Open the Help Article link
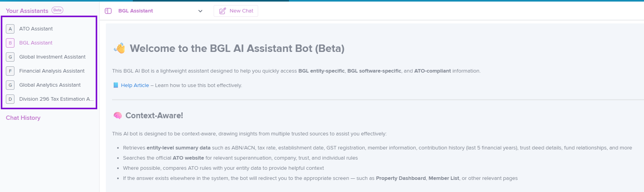 point(135,85)
